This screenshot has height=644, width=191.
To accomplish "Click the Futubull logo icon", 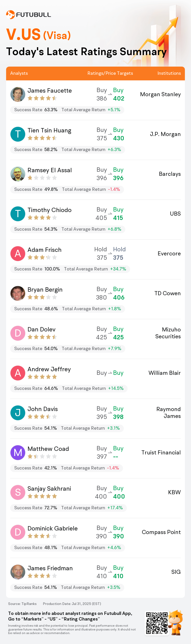I will point(10,15).
